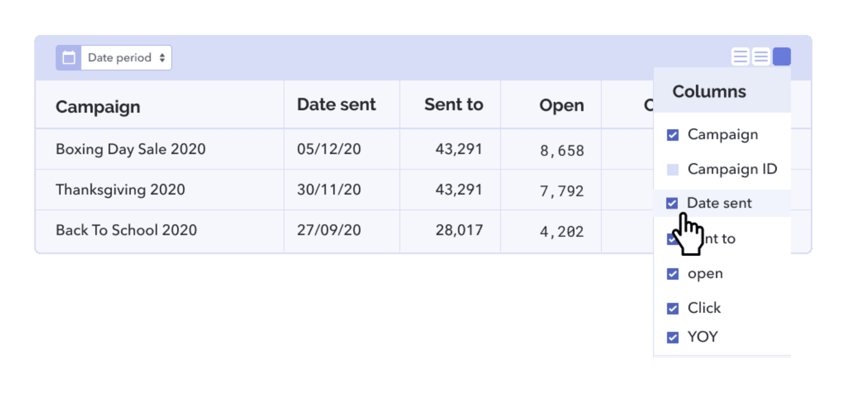The width and height of the screenshot is (868, 405).
Task: Select the first row-density icon
Action: pyautogui.click(x=740, y=57)
